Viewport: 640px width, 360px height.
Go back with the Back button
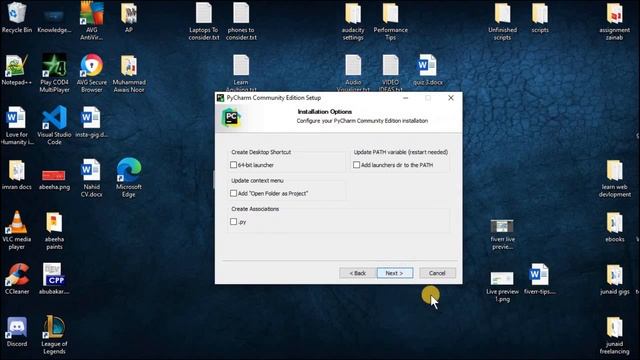pos(358,273)
